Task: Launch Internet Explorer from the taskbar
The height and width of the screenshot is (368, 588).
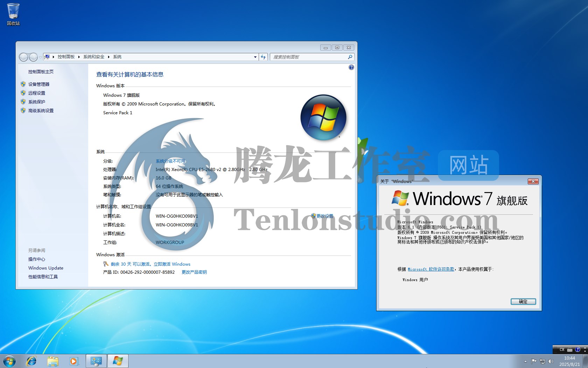Action: tap(31, 361)
